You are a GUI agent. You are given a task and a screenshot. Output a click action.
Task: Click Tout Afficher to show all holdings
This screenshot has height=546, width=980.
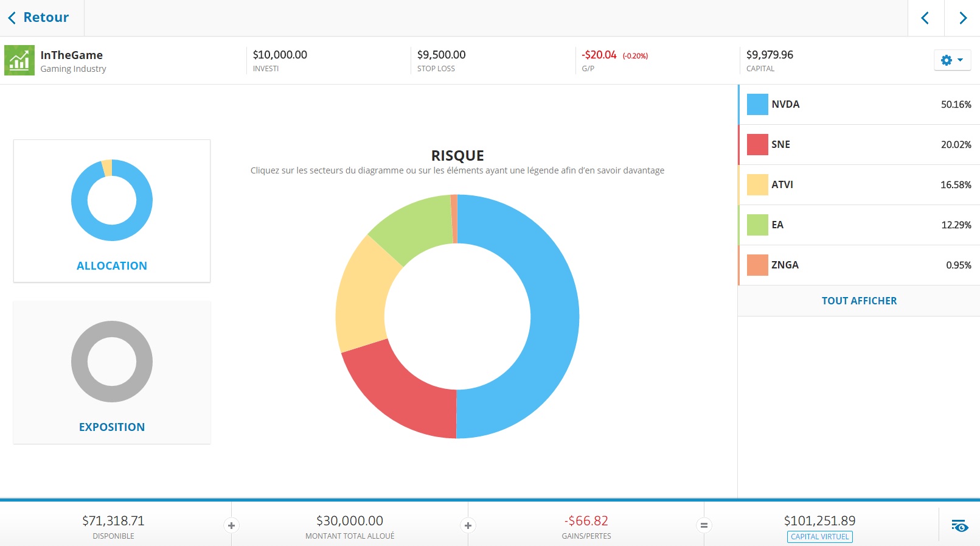859,301
